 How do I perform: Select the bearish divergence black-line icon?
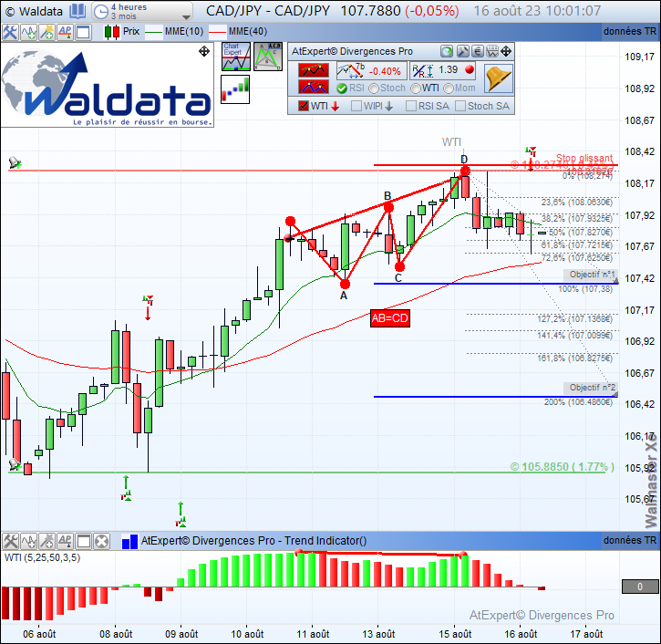(x=314, y=70)
